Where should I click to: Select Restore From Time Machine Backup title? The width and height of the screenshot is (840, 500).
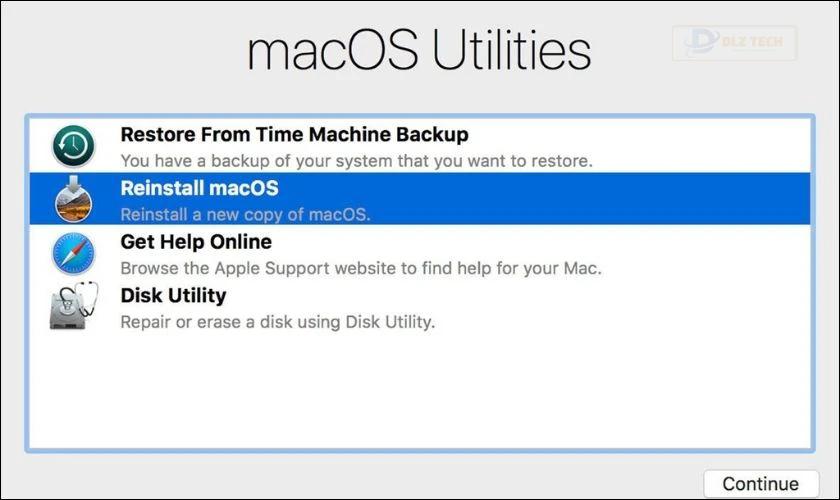pos(294,134)
